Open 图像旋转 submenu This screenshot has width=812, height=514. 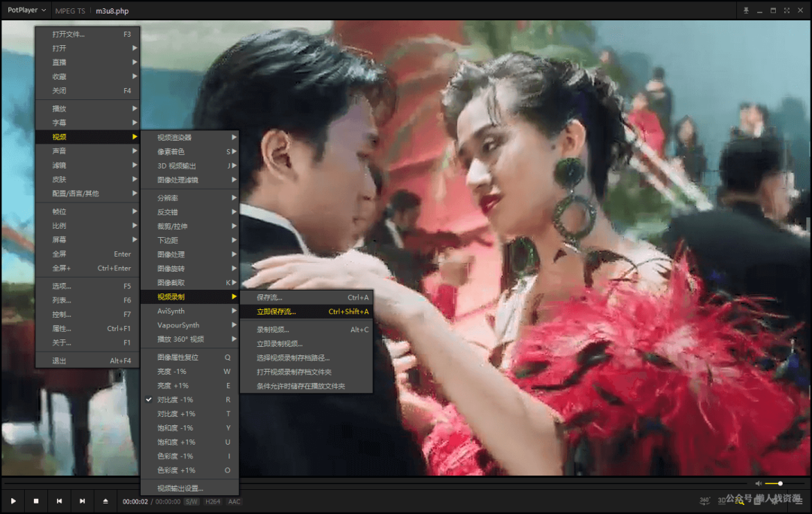[189, 269]
